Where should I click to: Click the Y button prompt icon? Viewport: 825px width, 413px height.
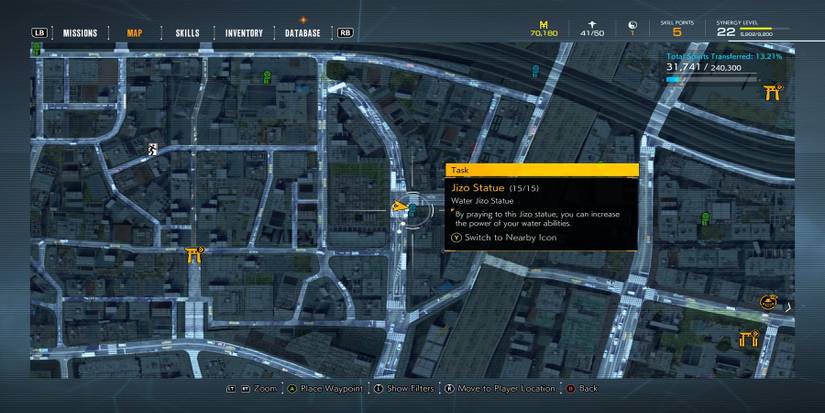click(456, 237)
